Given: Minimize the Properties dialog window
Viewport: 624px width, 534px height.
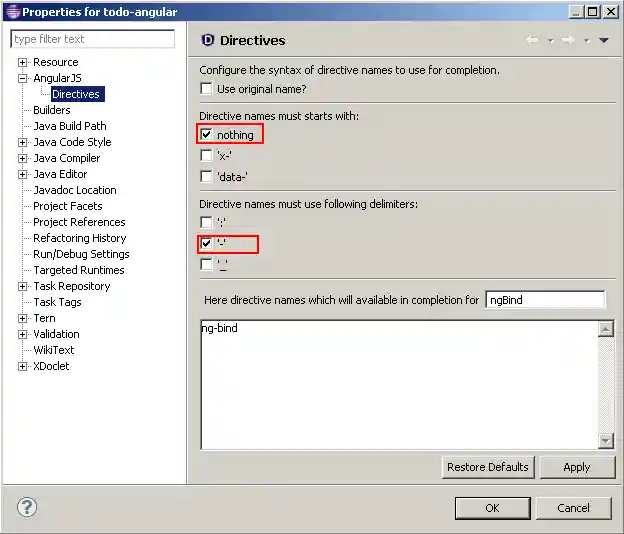Looking at the screenshot, I should tap(576, 12).
